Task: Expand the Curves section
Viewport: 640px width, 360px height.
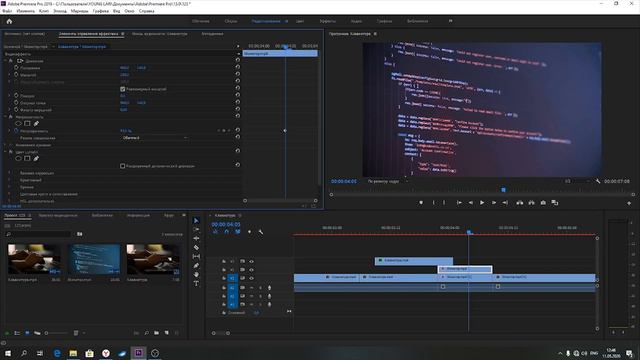Action: click(x=9, y=187)
